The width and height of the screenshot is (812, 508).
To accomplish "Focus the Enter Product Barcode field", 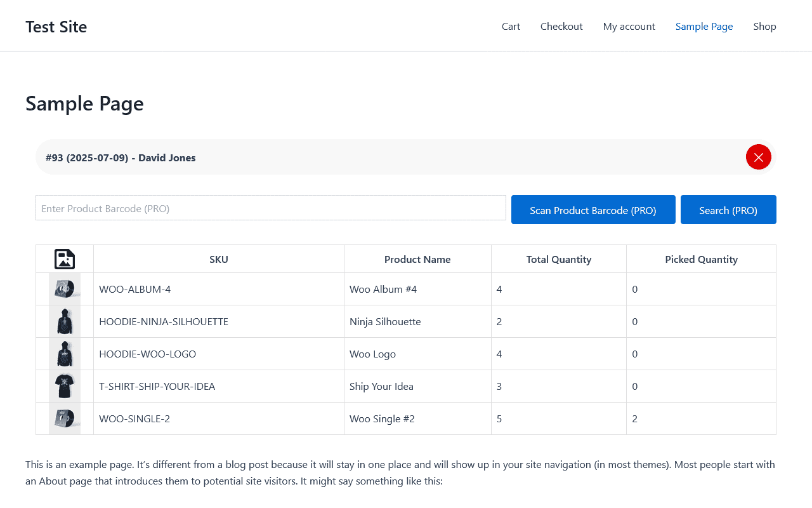I will (x=271, y=208).
